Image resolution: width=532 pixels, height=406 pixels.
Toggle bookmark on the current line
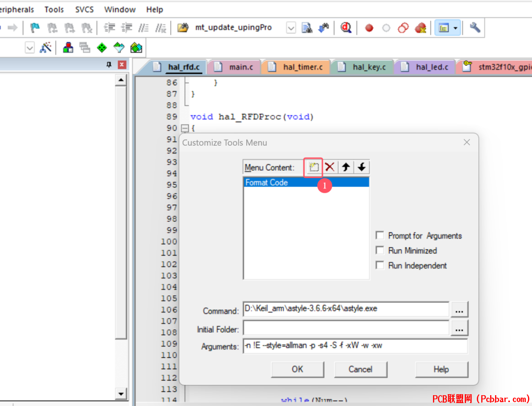coord(34,28)
